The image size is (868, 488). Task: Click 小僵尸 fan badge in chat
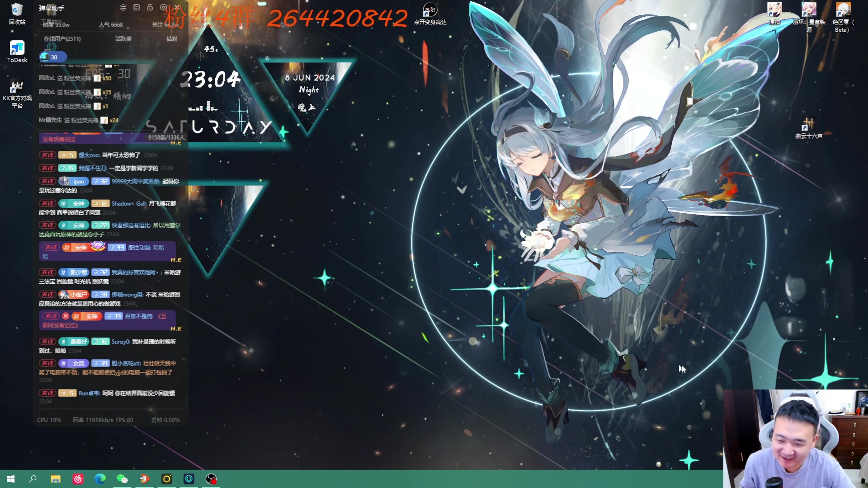[74, 294]
